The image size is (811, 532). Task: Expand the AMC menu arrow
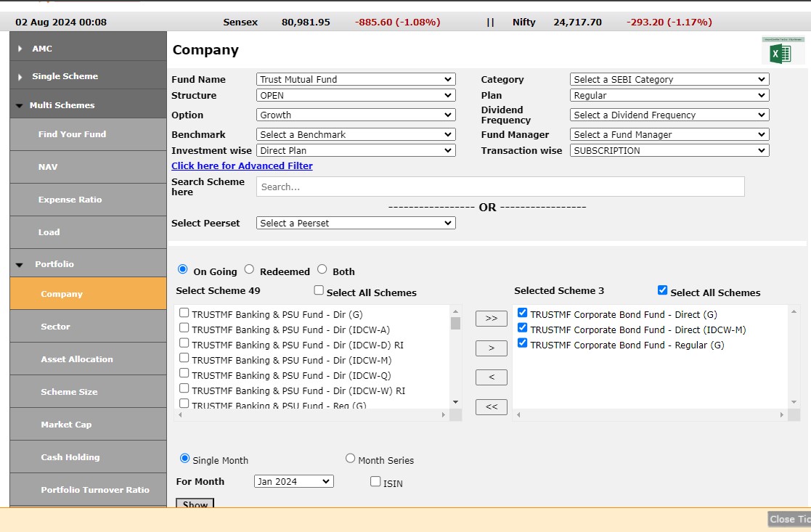(20, 49)
